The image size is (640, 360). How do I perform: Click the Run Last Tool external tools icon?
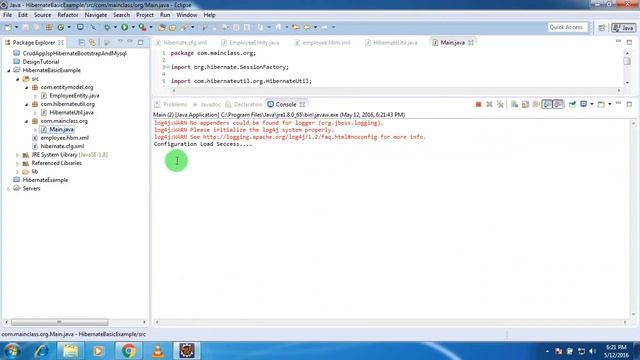click(142, 27)
